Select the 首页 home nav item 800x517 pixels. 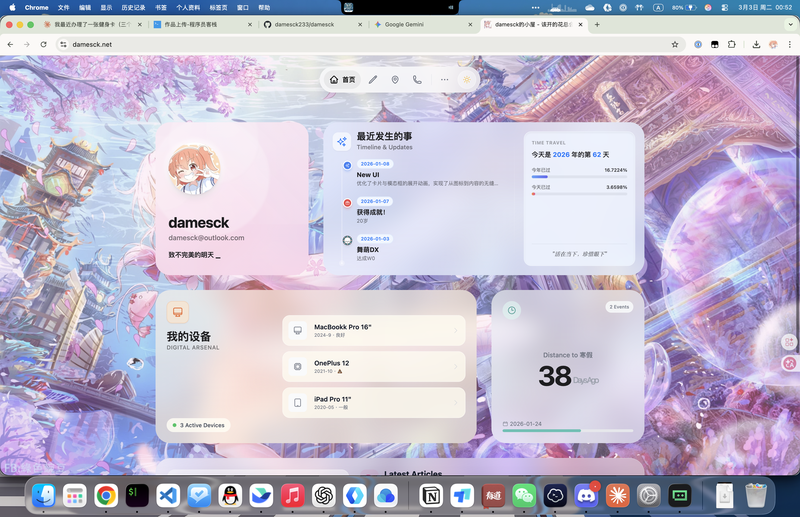(342, 79)
